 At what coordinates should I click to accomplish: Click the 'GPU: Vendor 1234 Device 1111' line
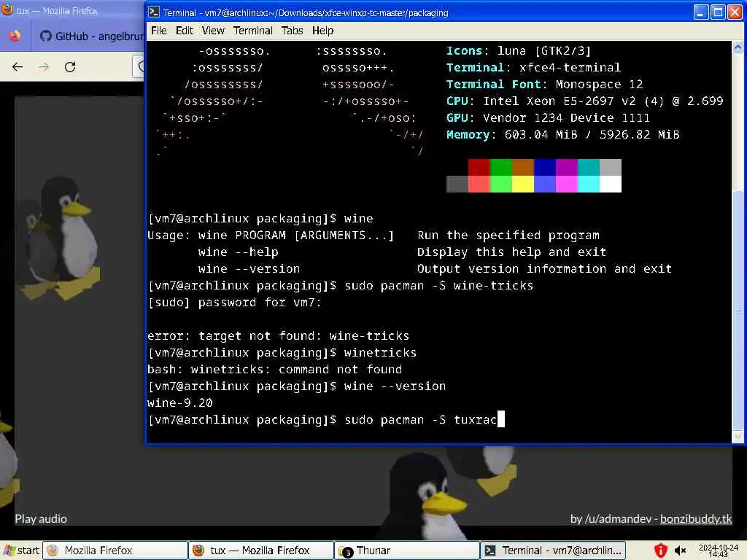[x=548, y=117]
